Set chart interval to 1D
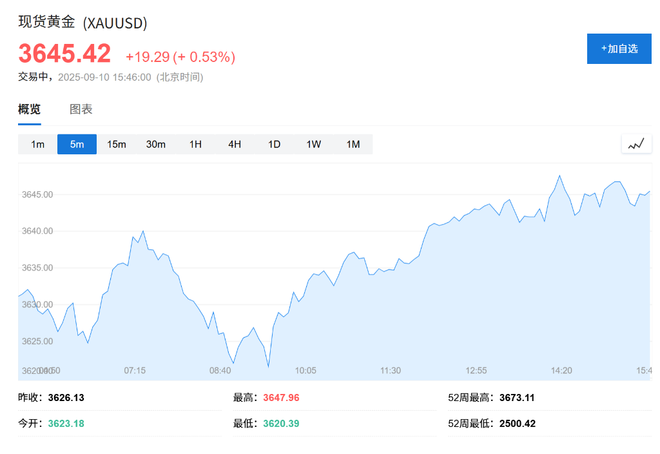 274,145
